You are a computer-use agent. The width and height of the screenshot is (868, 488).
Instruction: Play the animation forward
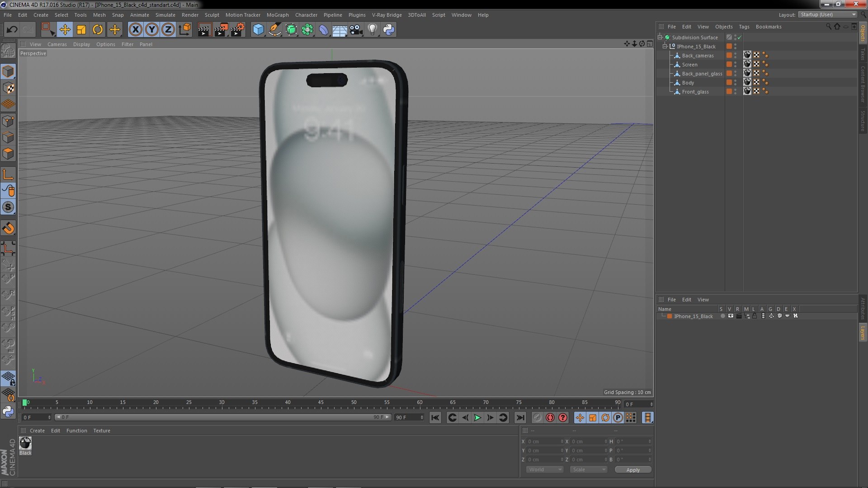[x=477, y=418]
